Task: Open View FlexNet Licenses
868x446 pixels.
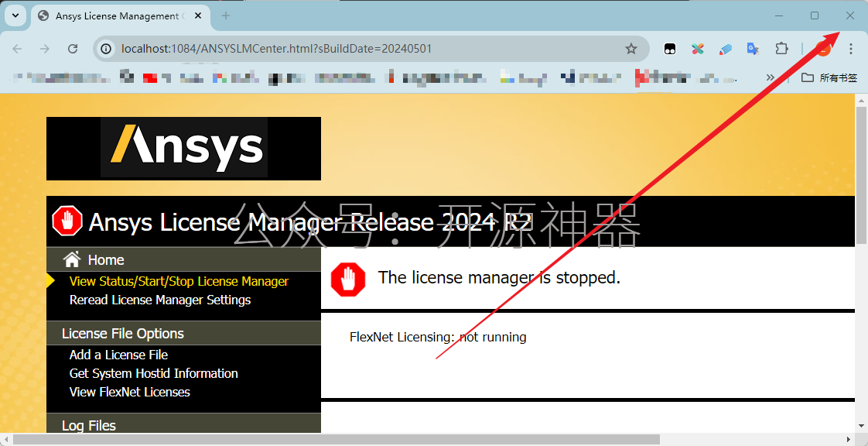Action: [129, 393]
